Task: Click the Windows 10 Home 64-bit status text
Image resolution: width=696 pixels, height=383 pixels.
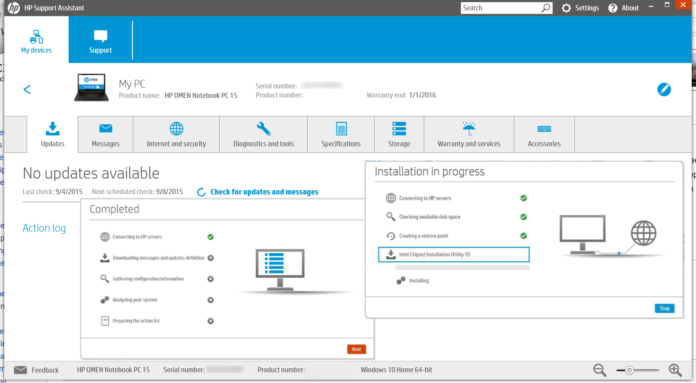Action: click(396, 370)
